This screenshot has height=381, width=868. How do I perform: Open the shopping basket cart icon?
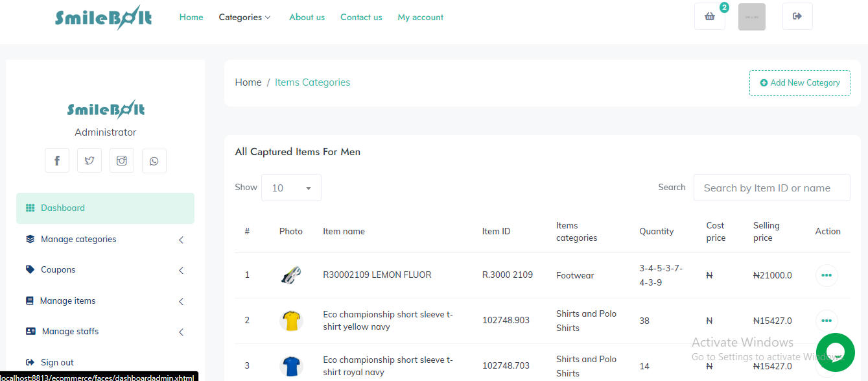tap(709, 17)
